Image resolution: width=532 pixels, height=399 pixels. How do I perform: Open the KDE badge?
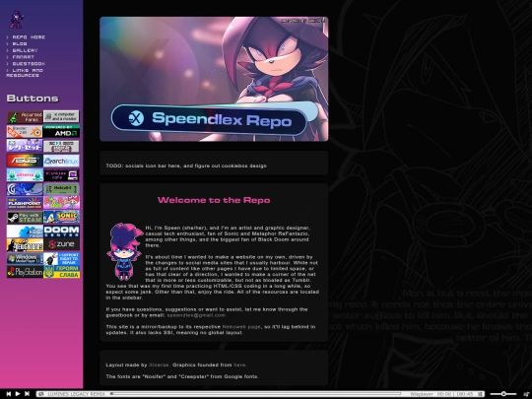click(x=25, y=232)
